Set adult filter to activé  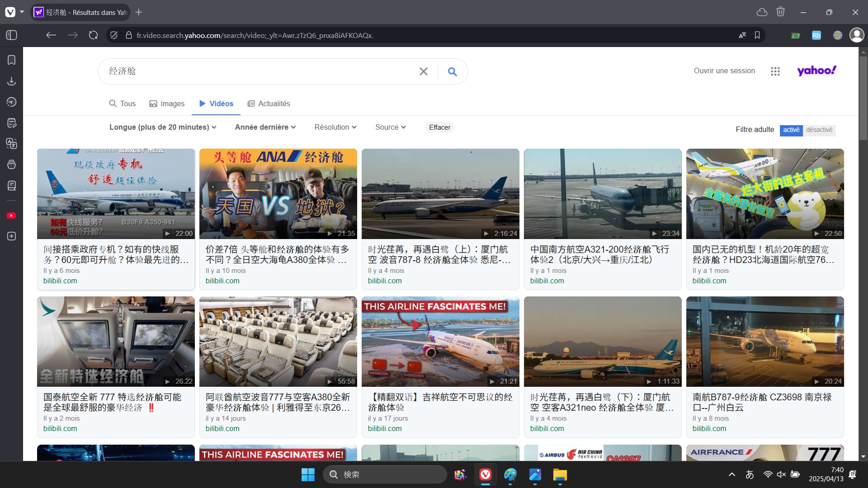click(x=791, y=130)
